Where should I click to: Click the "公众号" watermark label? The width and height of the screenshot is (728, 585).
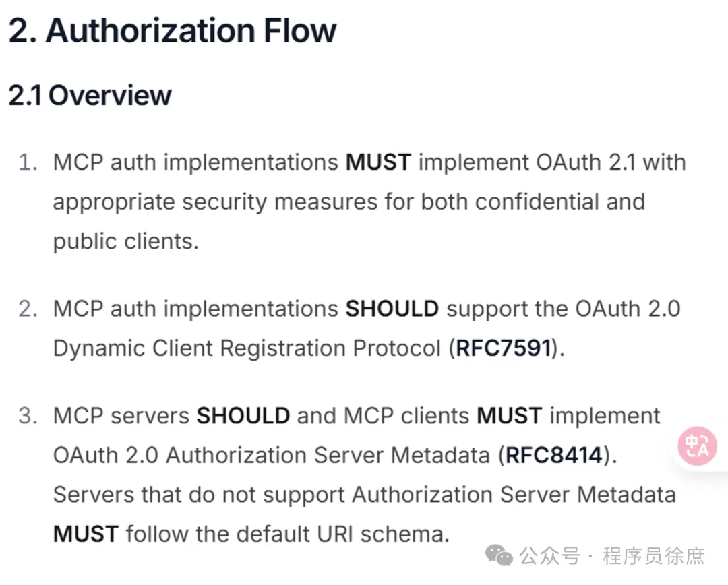point(550,556)
